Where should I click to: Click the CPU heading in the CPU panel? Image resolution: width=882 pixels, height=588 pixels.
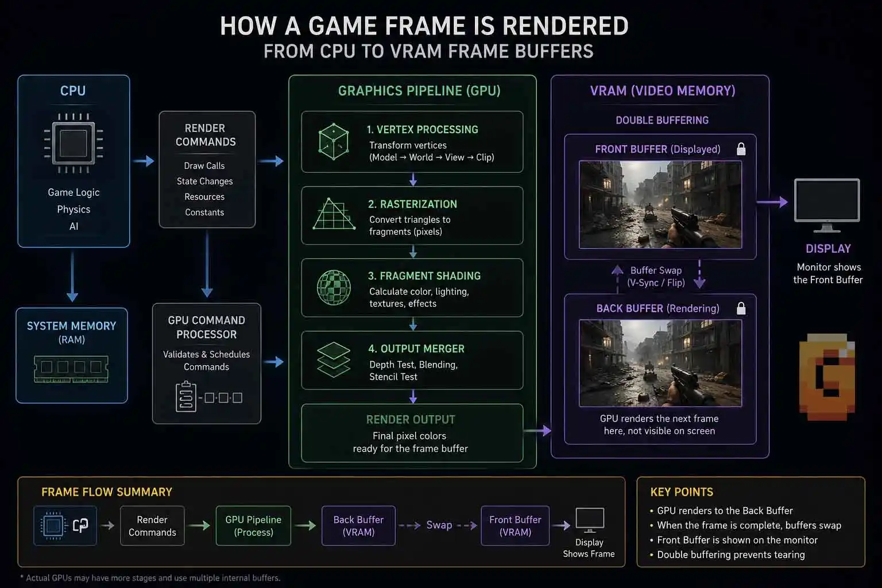pyautogui.click(x=73, y=91)
